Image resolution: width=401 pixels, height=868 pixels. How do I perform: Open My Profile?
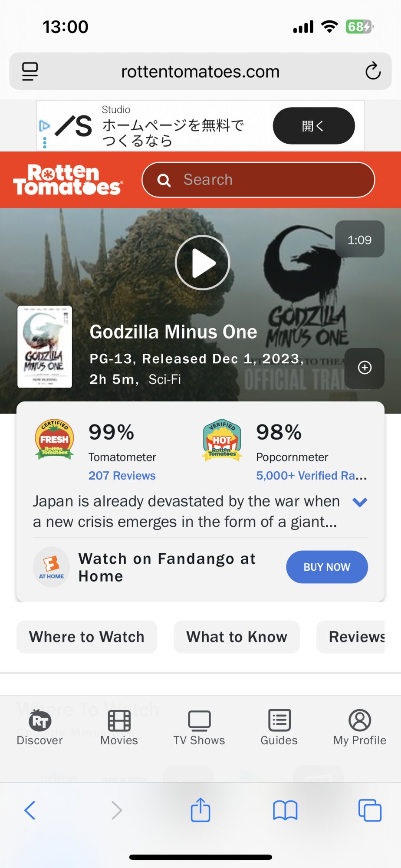[x=359, y=727]
